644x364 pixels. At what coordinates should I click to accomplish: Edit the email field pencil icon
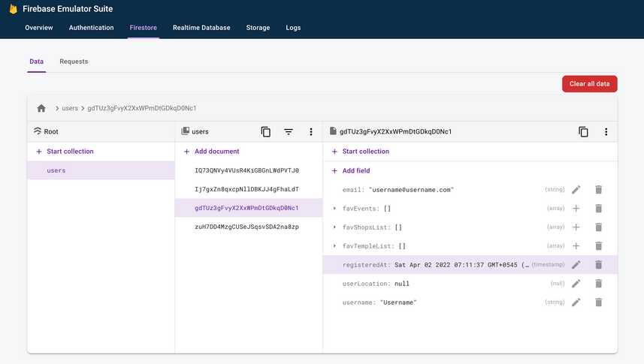click(576, 190)
